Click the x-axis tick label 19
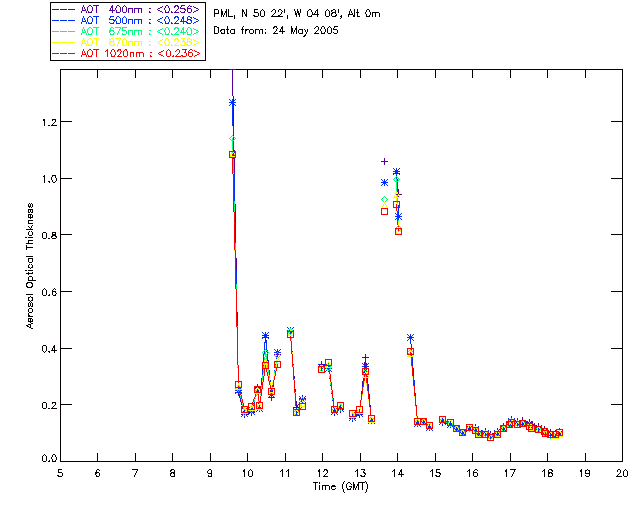Viewport: 640px width, 512px height. [585, 473]
